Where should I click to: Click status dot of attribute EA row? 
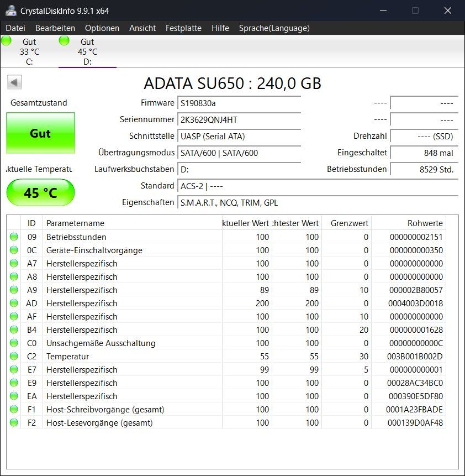click(x=14, y=396)
